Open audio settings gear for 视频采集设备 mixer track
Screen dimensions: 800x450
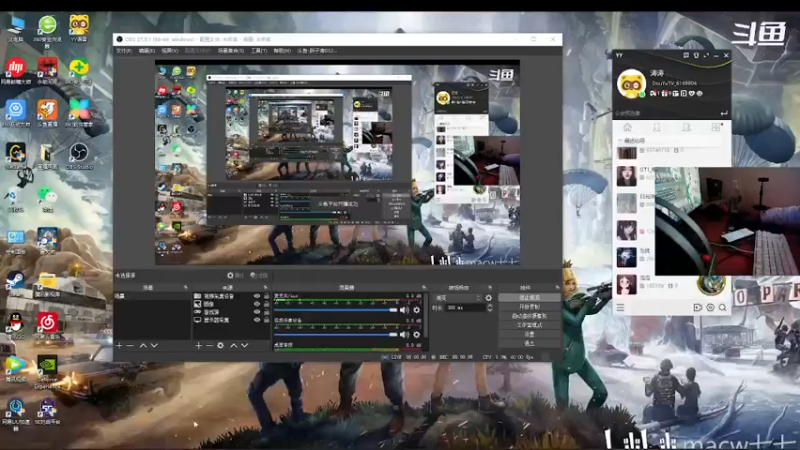click(417, 334)
